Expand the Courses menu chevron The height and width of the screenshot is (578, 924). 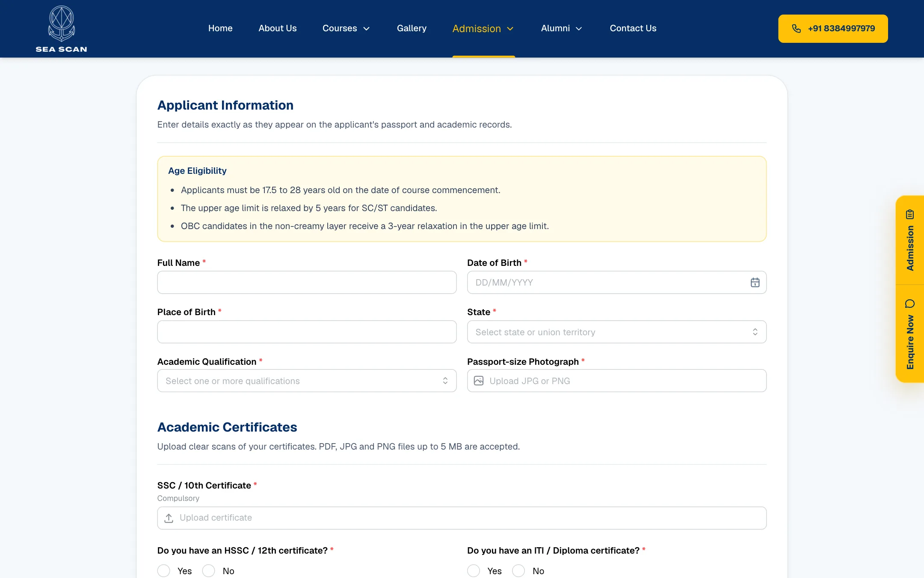(367, 29)
